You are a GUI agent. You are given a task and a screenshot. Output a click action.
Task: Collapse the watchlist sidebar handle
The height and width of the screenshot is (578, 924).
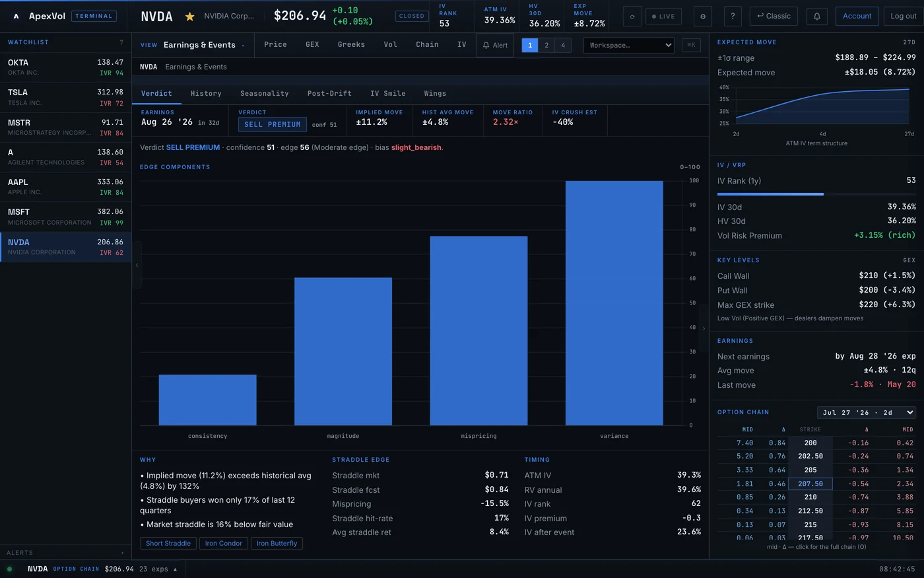pyautogui.click(x=137, y=265)
